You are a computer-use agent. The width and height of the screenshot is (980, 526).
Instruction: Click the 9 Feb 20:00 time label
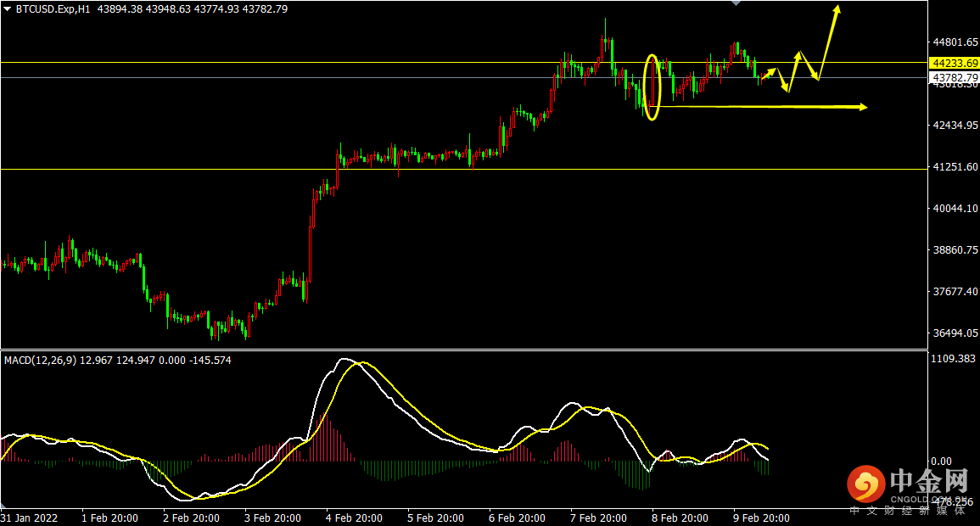(761, 518)
